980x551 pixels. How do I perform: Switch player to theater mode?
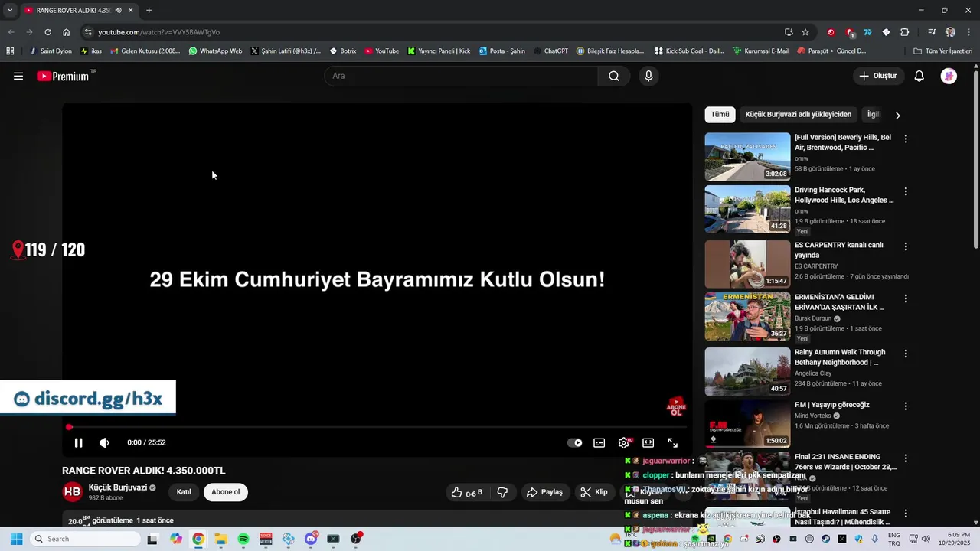point(648,442)
